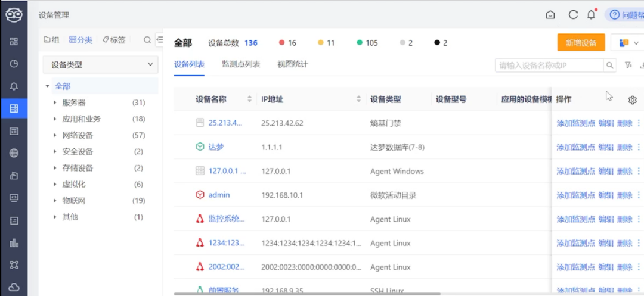The height and width of the screenshot is (296, 644).
Task: Expand the 服务器 tree node
Action: (55, 102)
